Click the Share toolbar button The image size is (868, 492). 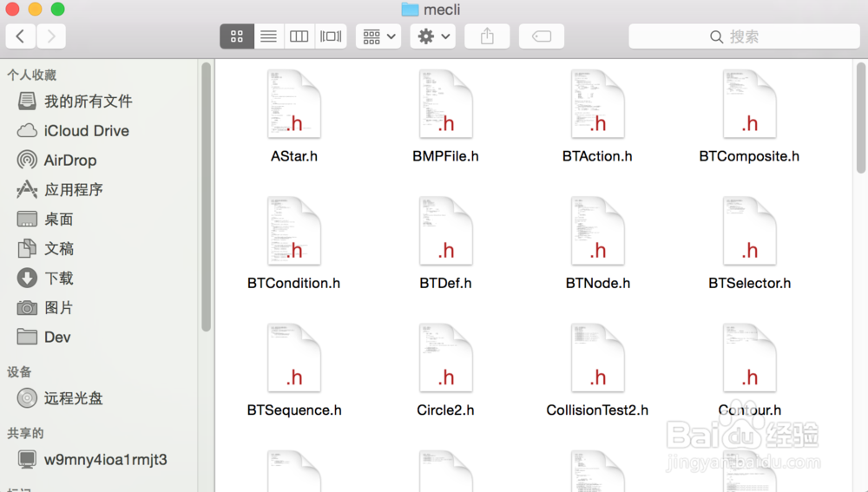coord(487,36)
